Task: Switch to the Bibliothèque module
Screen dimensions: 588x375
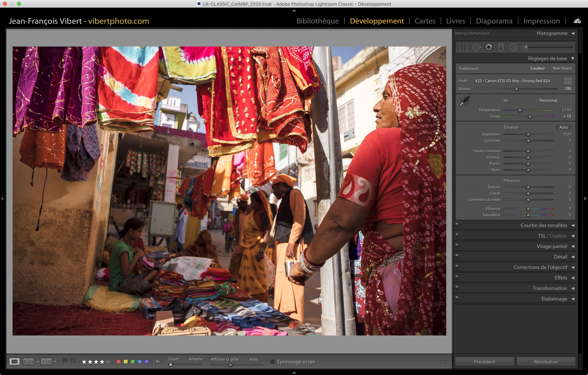Action: pyautogui.click(x=317, y=21)
